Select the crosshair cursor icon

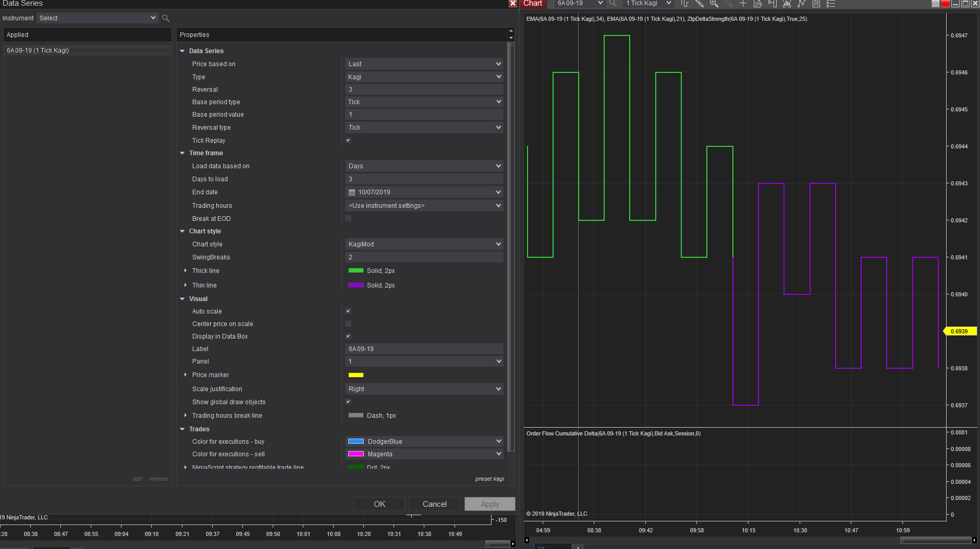pos(743,4)
